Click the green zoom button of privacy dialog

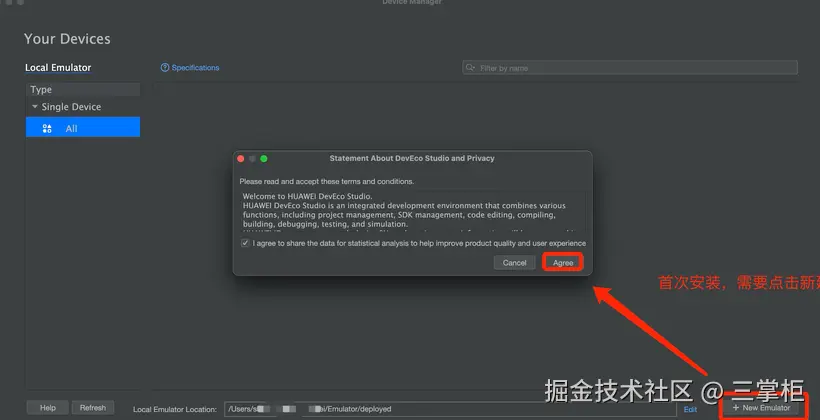click(264, 158)
